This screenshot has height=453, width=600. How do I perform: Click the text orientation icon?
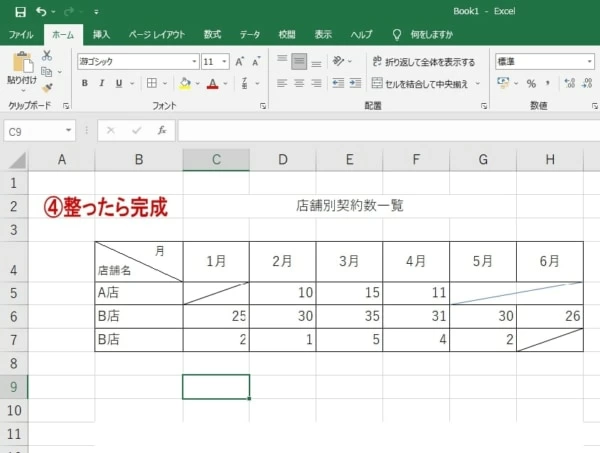[338, 61]
